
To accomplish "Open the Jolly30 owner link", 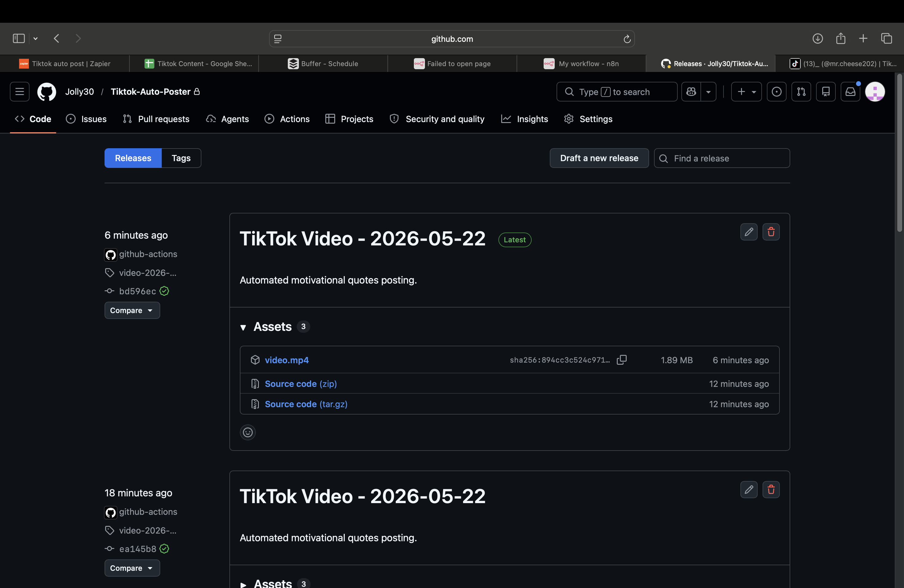I will (79, 92).
